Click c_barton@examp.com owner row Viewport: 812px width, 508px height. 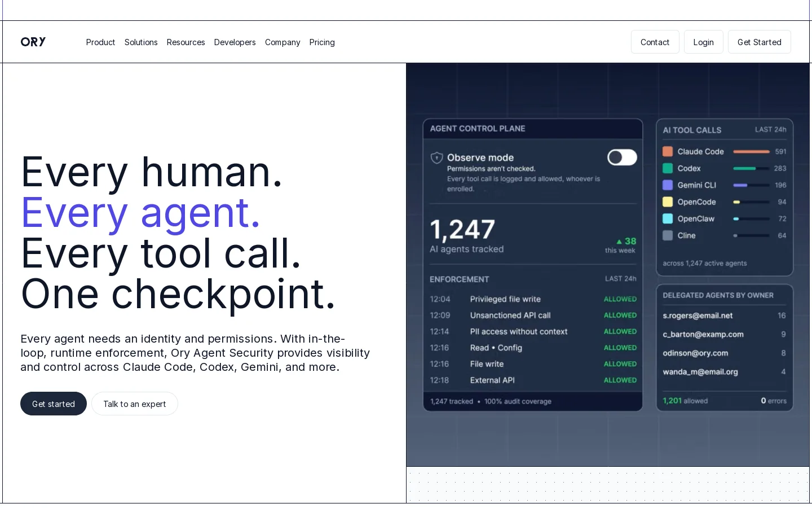click(725, 334)
